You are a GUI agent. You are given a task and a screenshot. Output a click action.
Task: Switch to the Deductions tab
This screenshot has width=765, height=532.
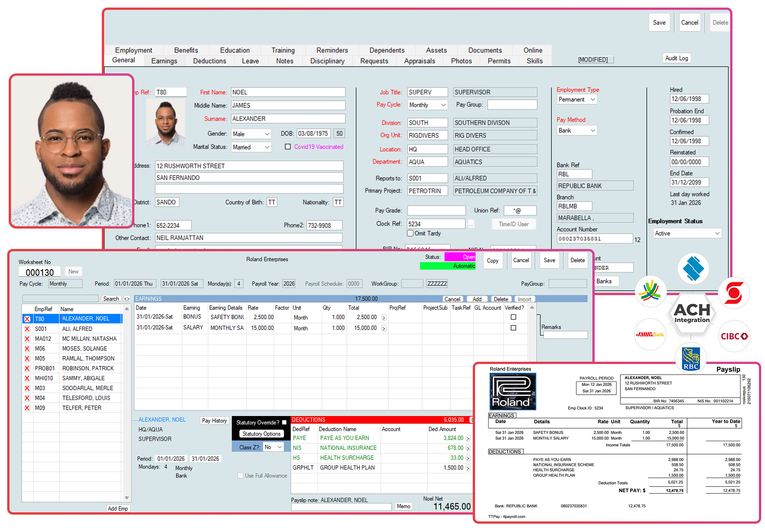tap(209, 61)
